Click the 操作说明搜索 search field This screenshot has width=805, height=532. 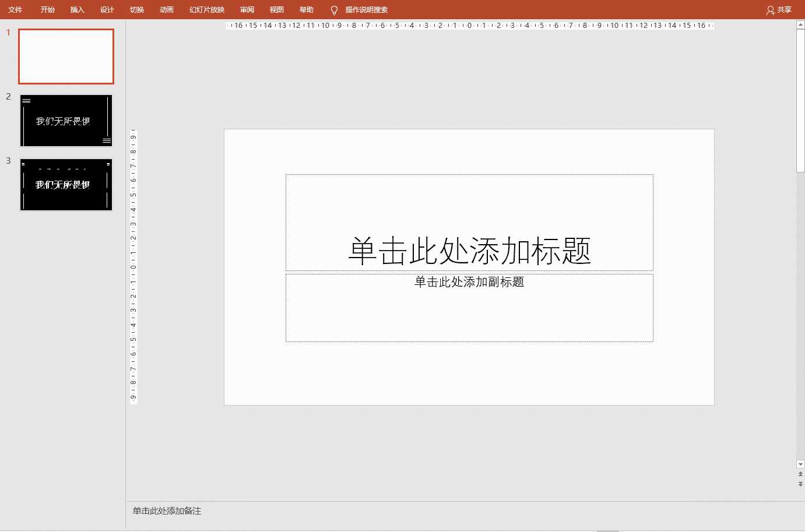coord(366,9)
